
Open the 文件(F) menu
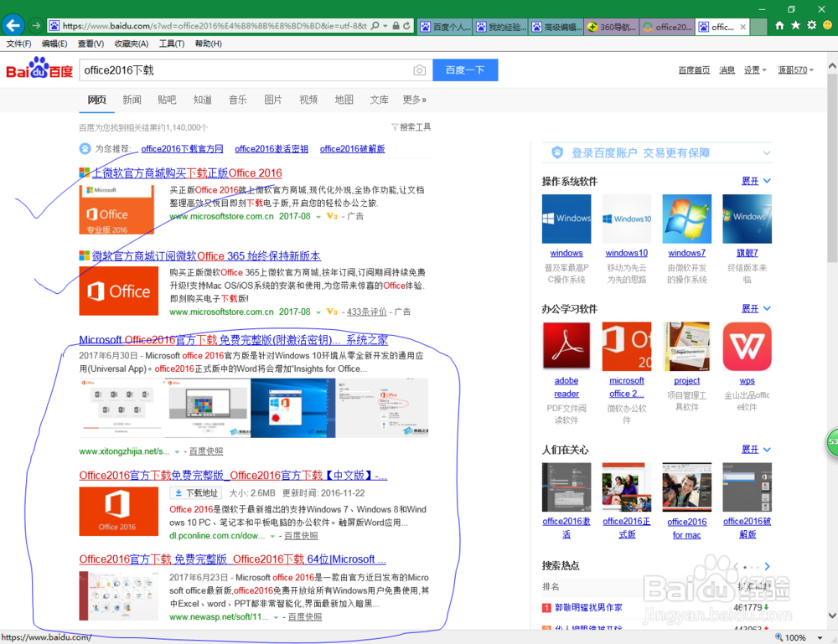pyautogui.click(x=18, y=44)
